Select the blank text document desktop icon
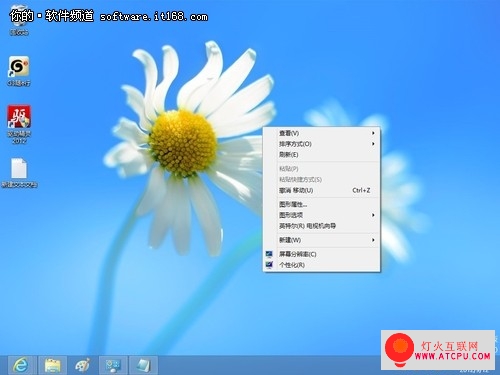This screenshot has width=500, height=375. 19,173
